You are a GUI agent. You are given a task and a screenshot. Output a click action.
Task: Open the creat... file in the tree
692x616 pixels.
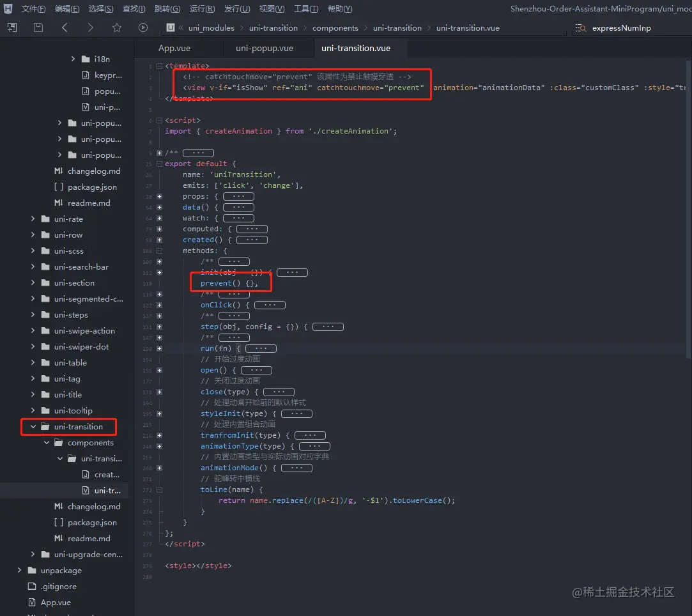[107, 474]
